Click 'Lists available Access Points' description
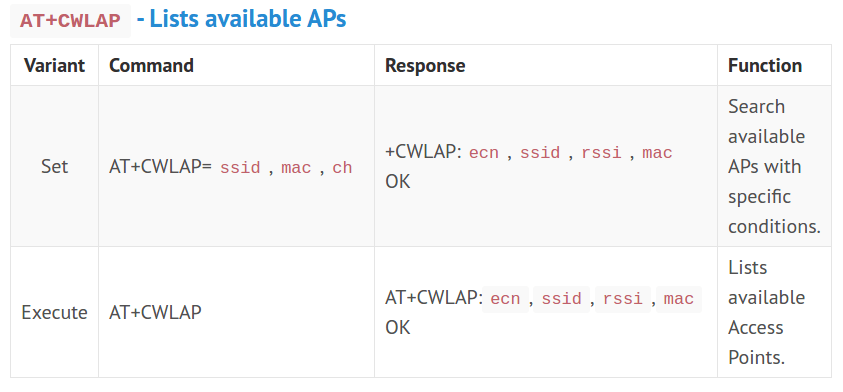843x392 pixels. coord(766,312)
